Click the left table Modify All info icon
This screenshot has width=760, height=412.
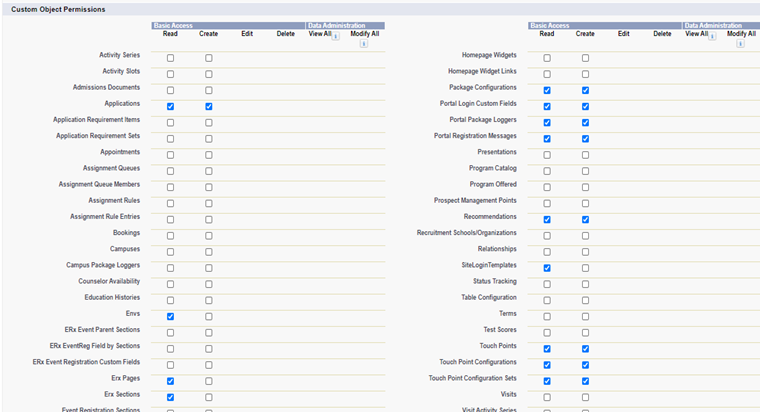(363, 44)
